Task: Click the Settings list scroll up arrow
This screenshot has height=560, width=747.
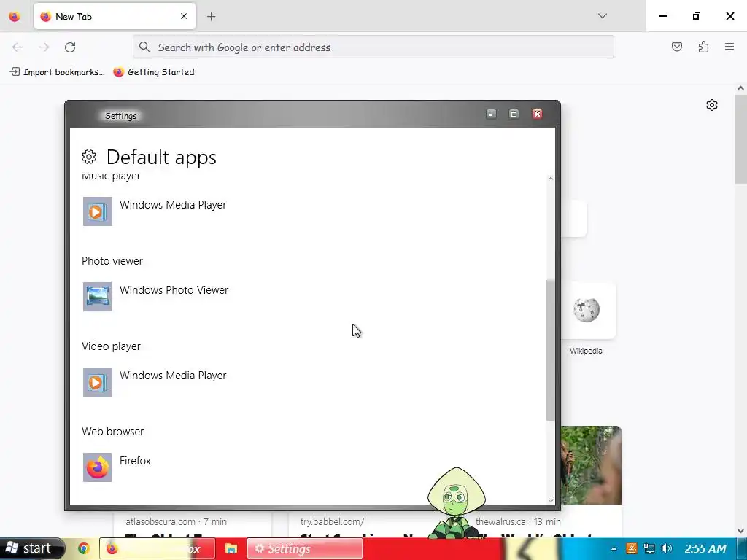Action: (x=550, y=179)
